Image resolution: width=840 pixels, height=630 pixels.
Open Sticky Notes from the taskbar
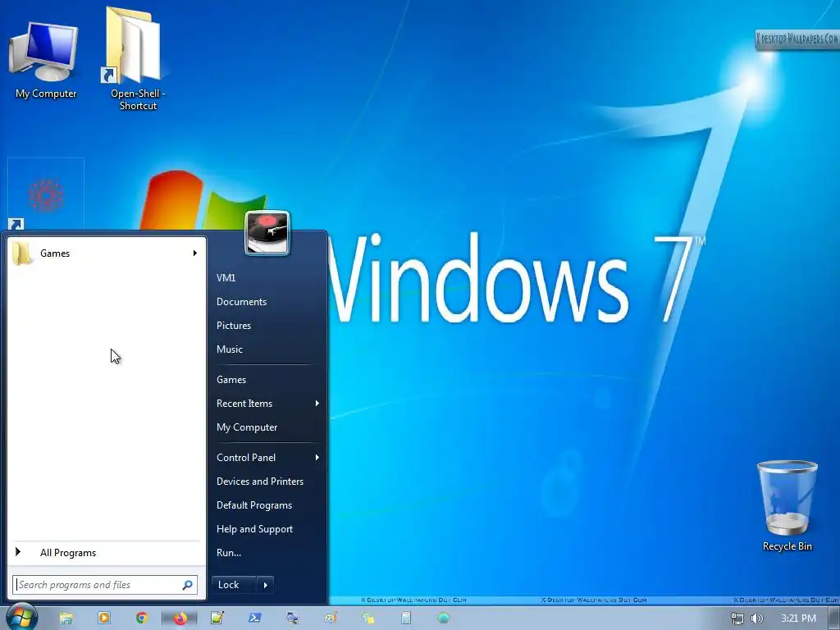coord(368,618)
